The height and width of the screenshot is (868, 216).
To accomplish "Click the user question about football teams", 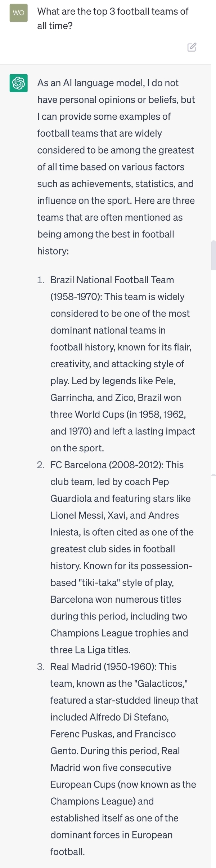I will point(113,18).
